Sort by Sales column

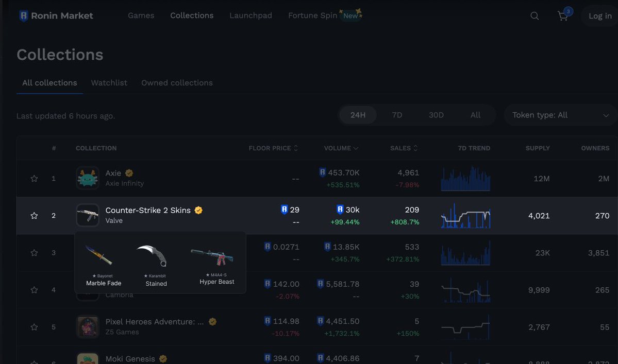[404, 148]
